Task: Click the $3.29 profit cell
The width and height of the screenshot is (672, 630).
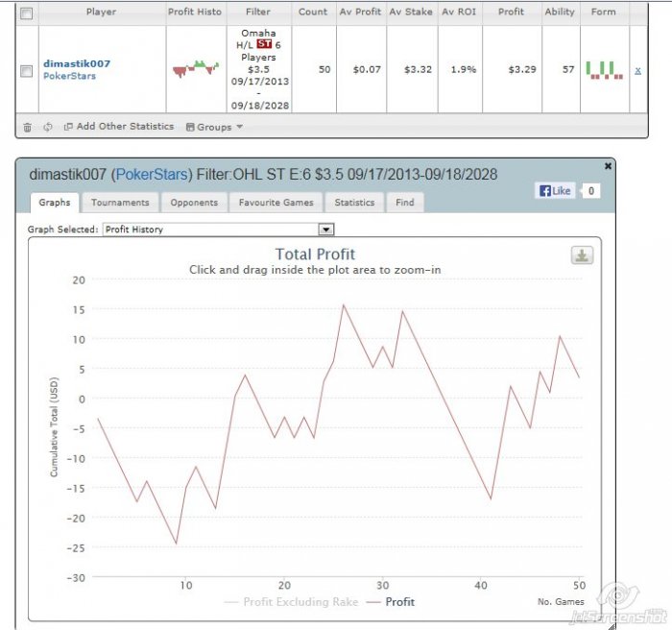Action: [522, 69]
